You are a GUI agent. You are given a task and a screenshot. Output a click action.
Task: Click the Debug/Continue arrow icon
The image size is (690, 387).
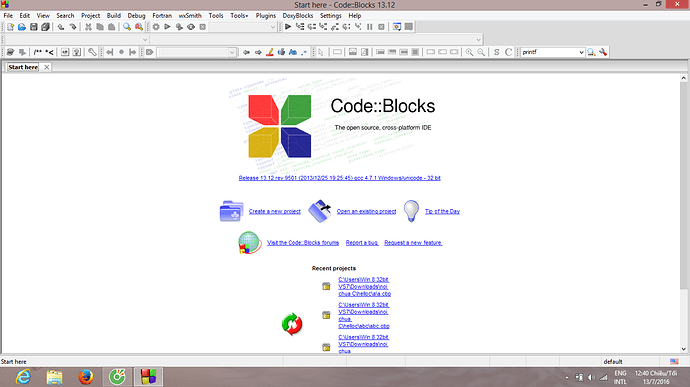tap(288, 27)
